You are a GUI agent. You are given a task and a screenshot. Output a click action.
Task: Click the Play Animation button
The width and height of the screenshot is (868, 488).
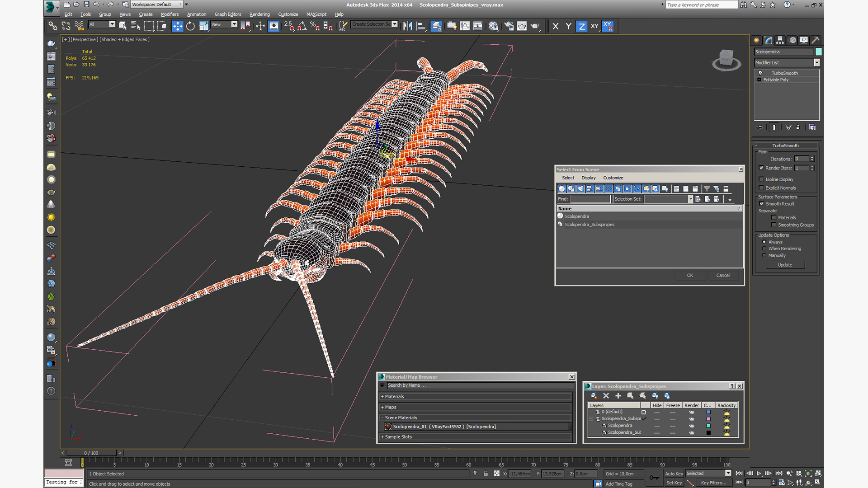(x=759, y=473)
